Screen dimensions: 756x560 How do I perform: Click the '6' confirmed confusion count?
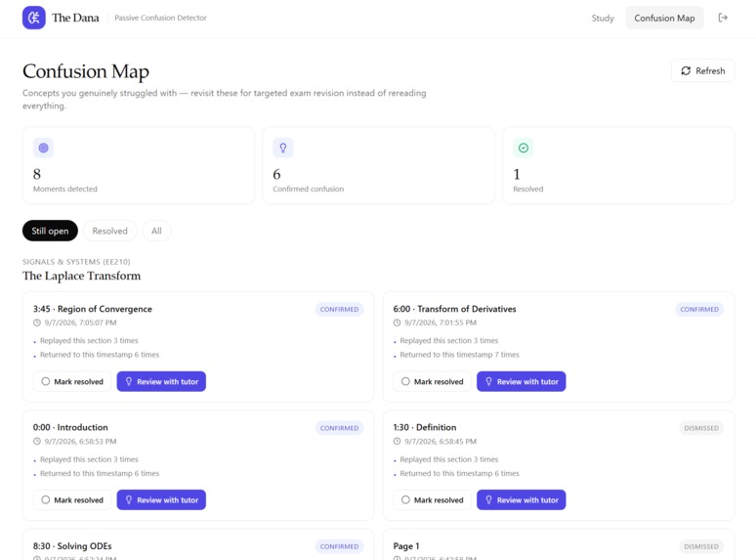coord(276,174)
